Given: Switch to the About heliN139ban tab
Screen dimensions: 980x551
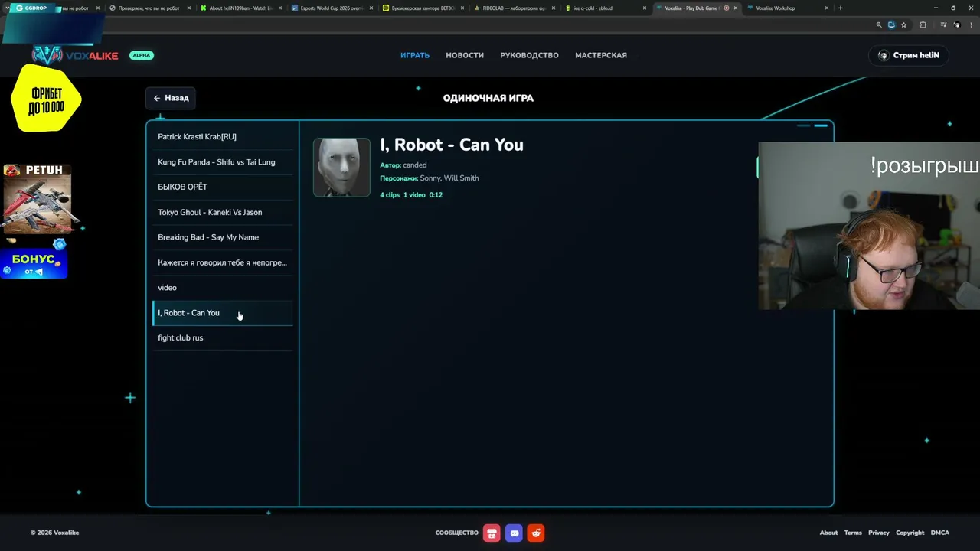Looking at the screenshot, I should (242, 8).
